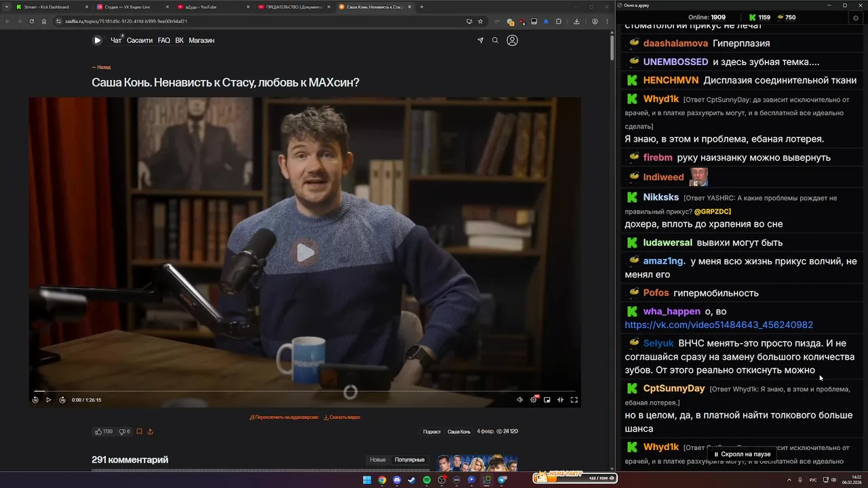
Task: Click the small play button in player bar
Action: tap(48, 400)
